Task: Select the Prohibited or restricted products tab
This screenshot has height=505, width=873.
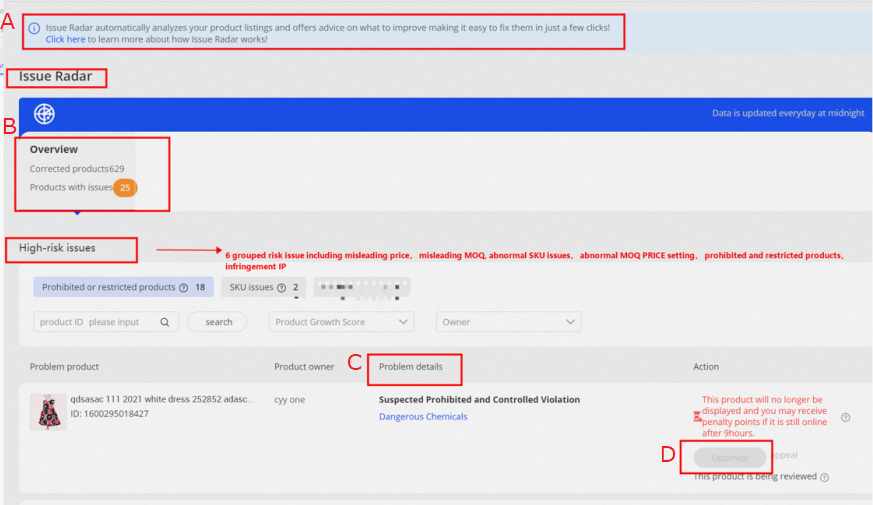Action: tap(123, 288)
